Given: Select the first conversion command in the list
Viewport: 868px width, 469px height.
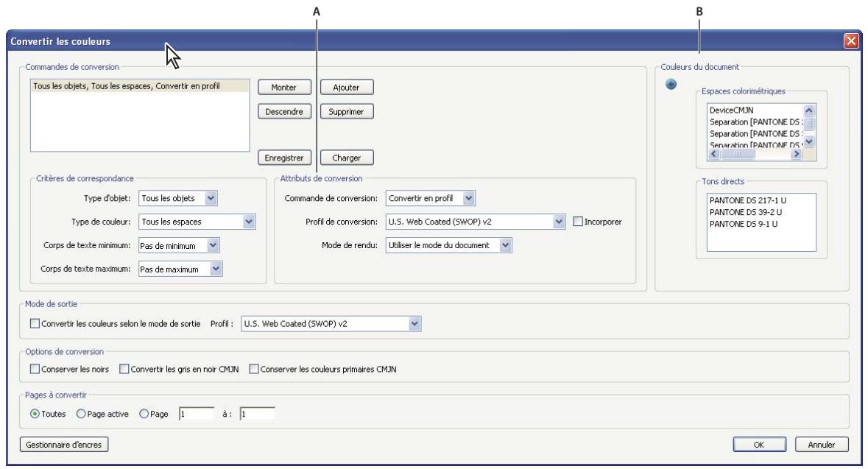Looking at the screenshot, I should (127, 86).
